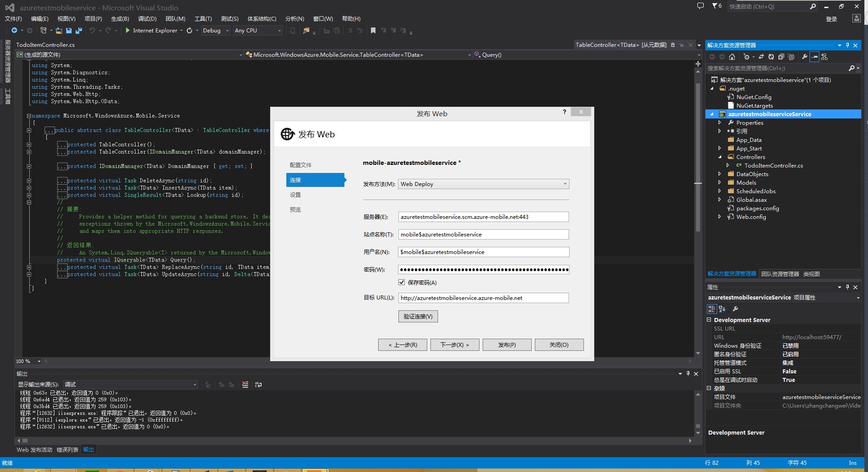Click the new project toolbar icon
The height and width of the screenshot is (472, 868).
coord(44,31)
